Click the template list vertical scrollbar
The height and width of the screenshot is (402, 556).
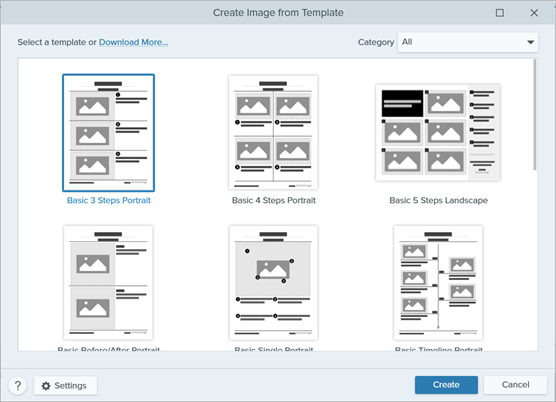[x=535, y=115]
